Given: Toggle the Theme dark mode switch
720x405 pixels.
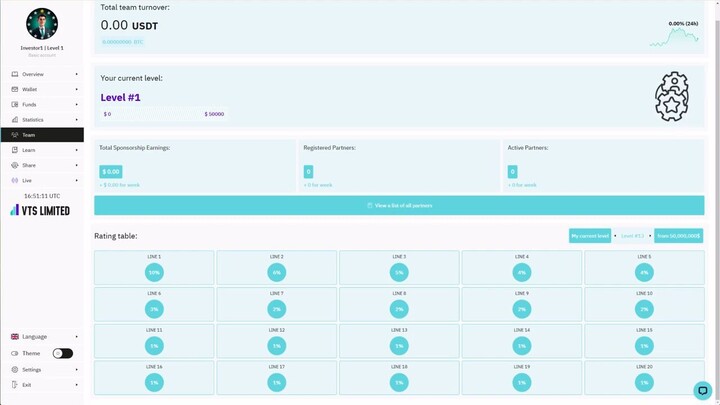Looking at the screenshot, I should point(62,353).
